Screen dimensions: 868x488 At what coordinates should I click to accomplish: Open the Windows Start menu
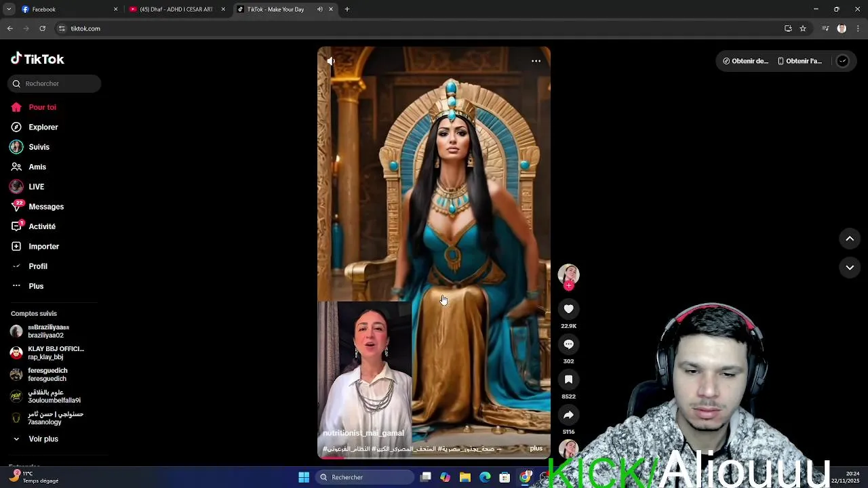point(304,477)
